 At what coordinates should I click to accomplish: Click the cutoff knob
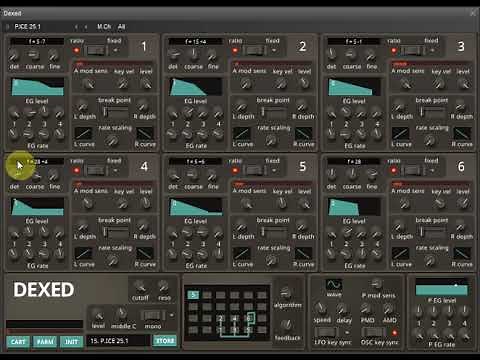(x=140, y=286)
